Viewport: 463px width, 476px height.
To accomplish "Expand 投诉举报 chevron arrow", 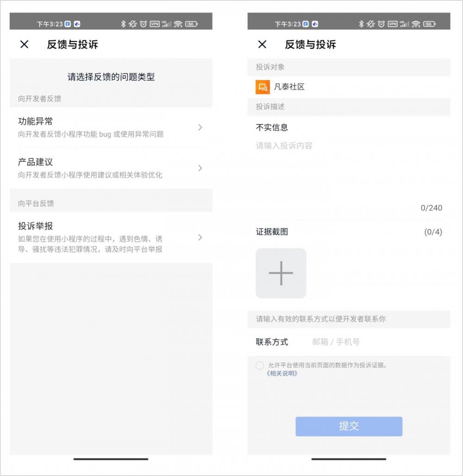I will (x=200, y=237).
